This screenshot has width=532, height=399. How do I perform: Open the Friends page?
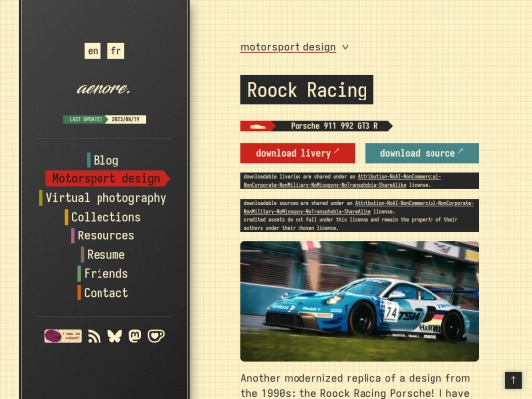(102, 274)
